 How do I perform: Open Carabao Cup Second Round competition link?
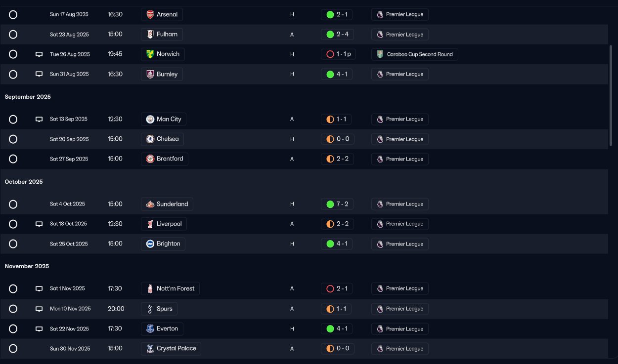click(415, 54)
